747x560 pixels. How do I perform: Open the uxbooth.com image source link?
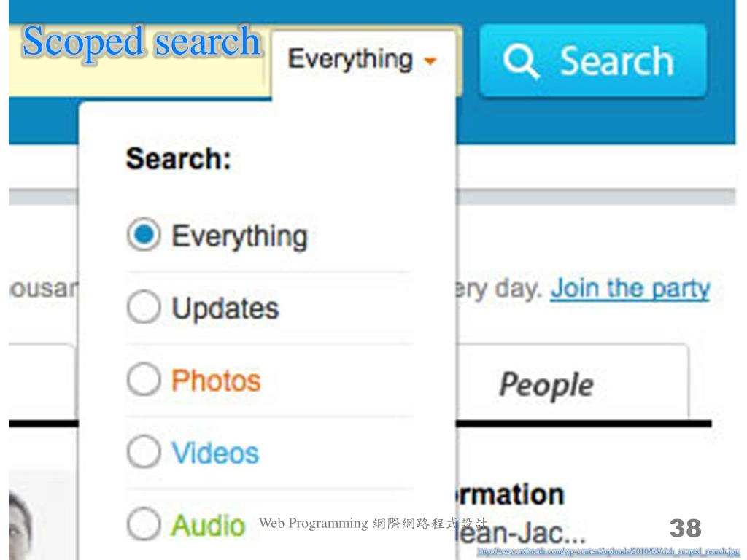[x=608, y=552]
